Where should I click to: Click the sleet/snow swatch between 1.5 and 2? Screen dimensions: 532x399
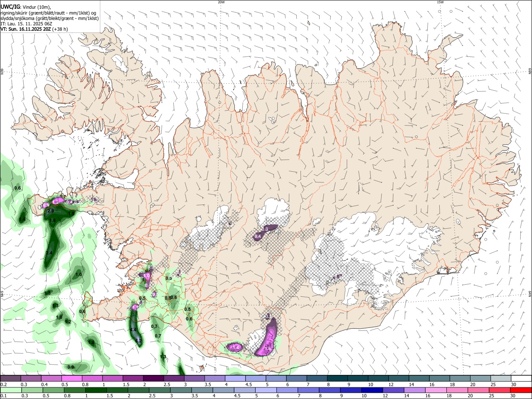(x=133, y=378)
